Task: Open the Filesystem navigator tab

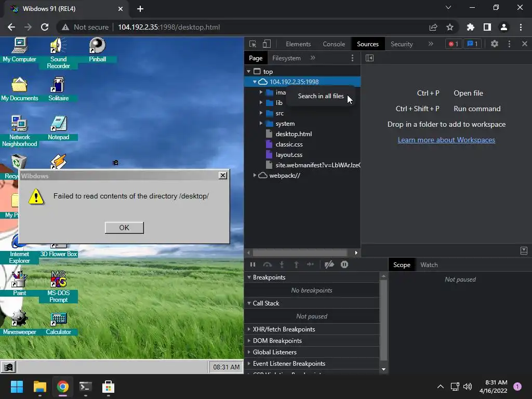Action: [286, 58]
